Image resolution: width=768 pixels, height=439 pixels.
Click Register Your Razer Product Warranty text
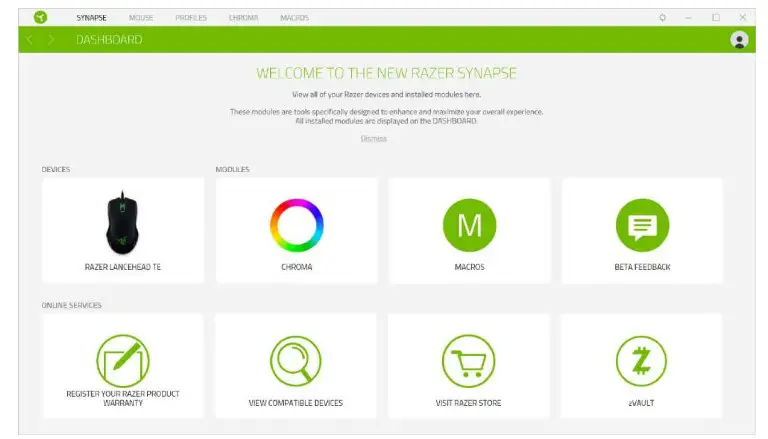click(x=122, y=398)
